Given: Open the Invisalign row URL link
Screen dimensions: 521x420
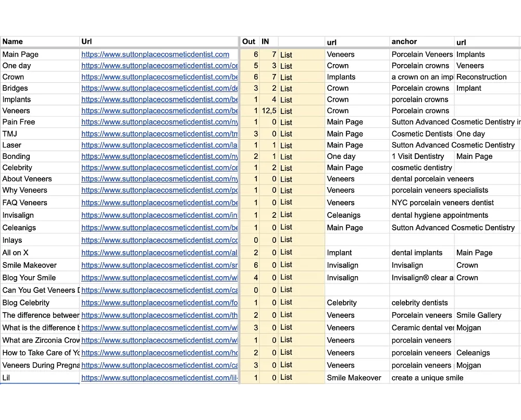Looking at the screenshot, I should pos(159,215).
